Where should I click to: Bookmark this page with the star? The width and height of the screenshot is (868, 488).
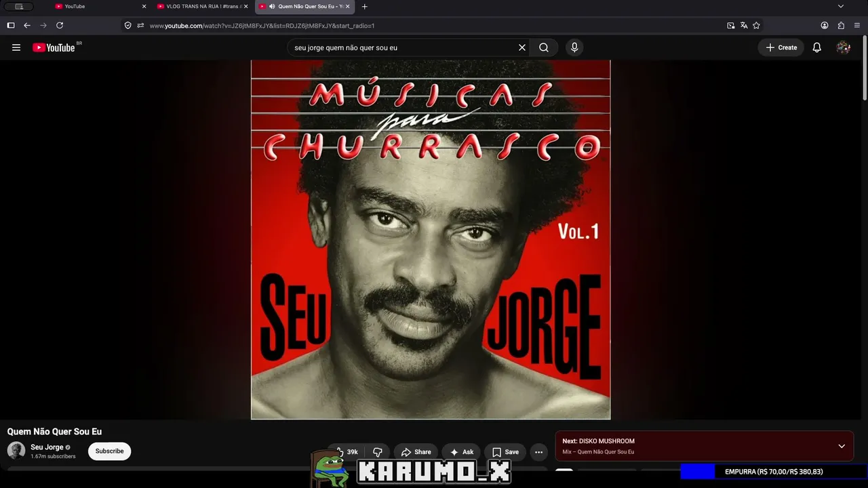[756, 26]
